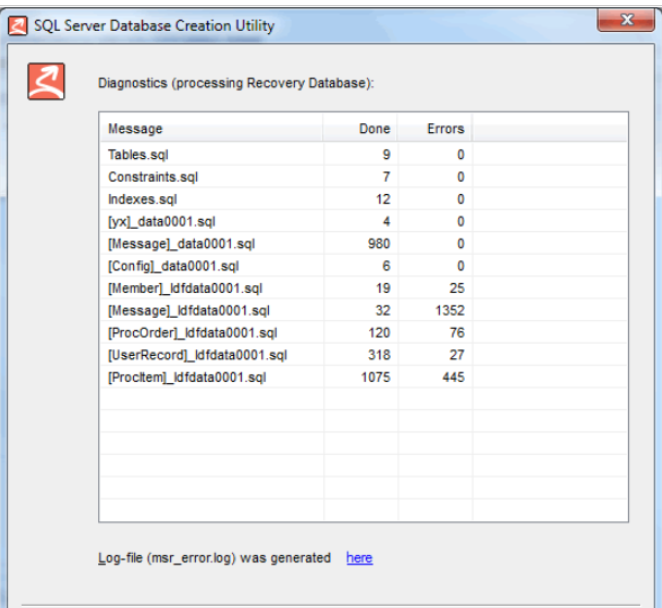Click the Done value 318

379,355
